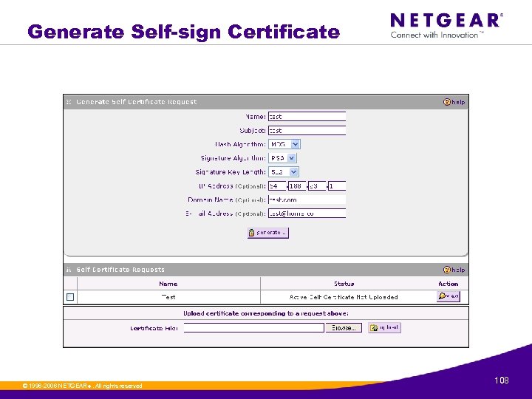Click the NETGEAR logo
The height and width of the screenshot is (399, 532).
coord(446,25)
